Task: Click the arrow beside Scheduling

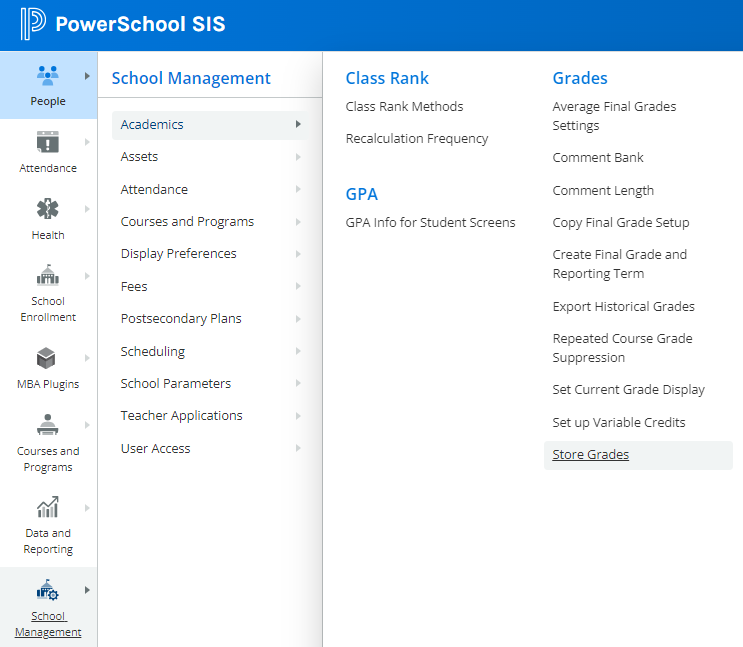Action: [298, 351]
